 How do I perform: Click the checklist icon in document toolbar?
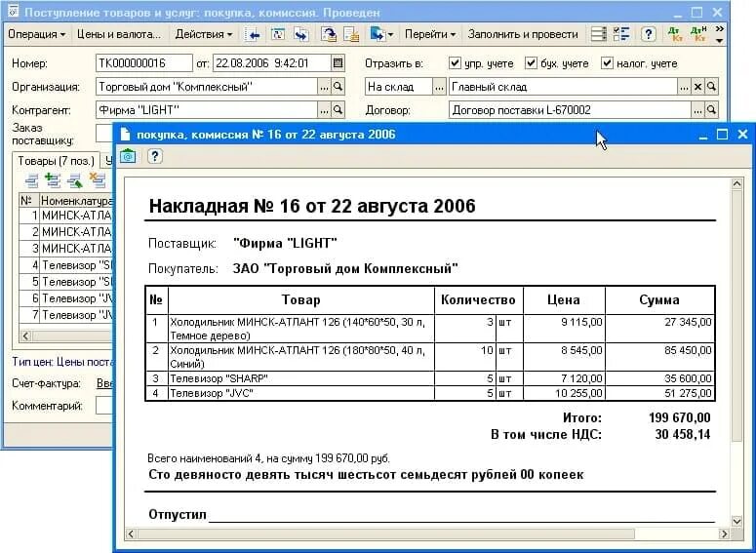[622, 34]
